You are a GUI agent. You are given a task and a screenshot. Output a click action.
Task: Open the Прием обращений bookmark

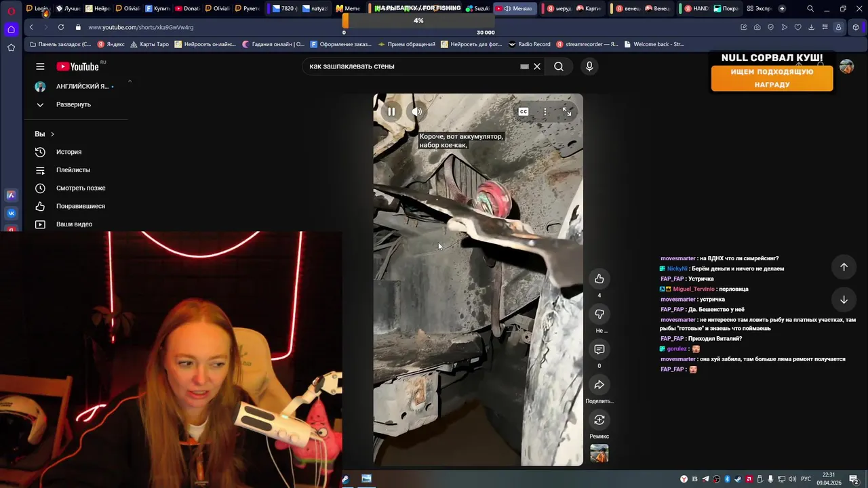pyautogui.click(x=407, y=44)
